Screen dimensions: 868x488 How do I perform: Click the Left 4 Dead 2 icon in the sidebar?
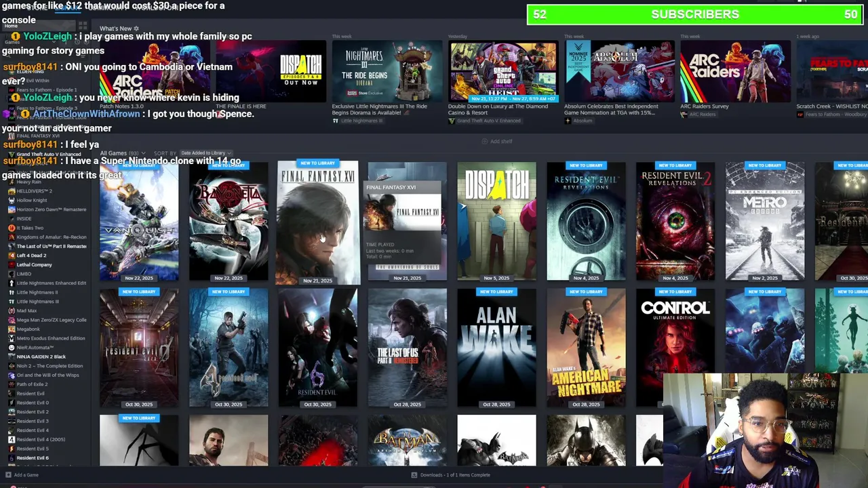tap(12, 256)
